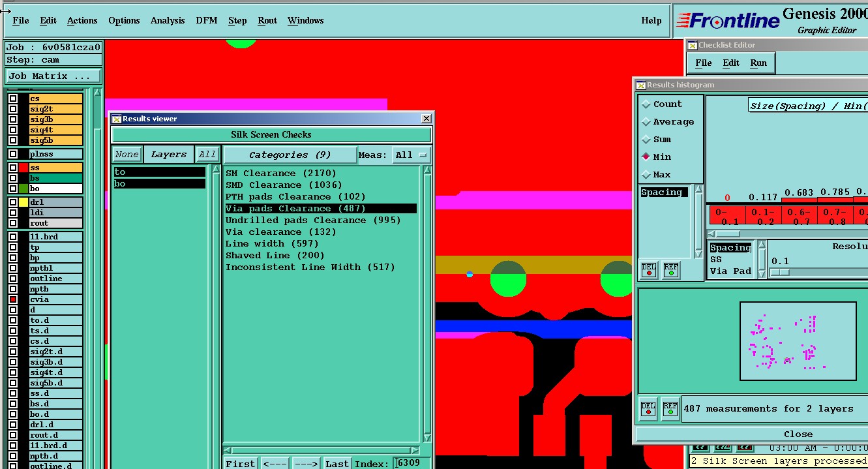The width and height of the screenshot is (868, 469).
Task: Click the Categories (9) button
Action: [290, 155]
